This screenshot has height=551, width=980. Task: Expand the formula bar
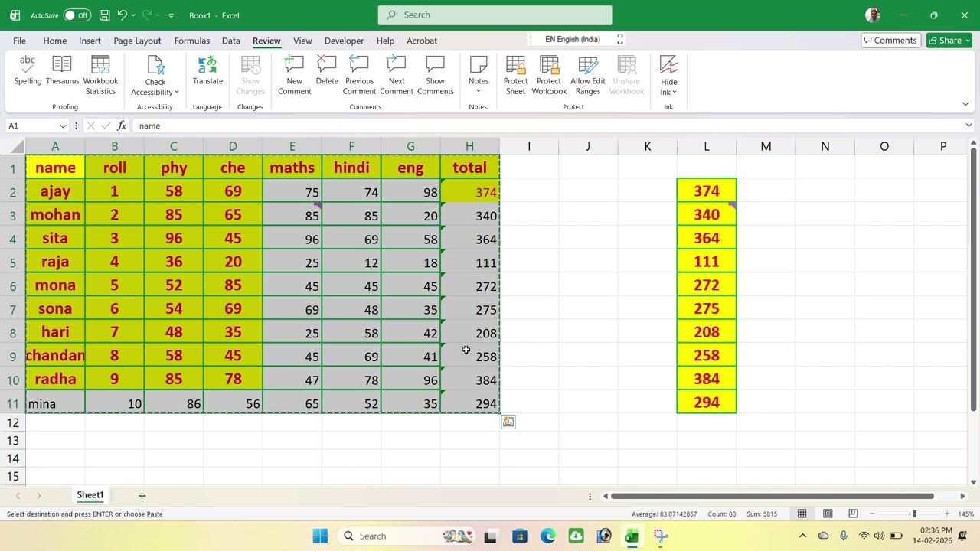[x=969, y=126]
